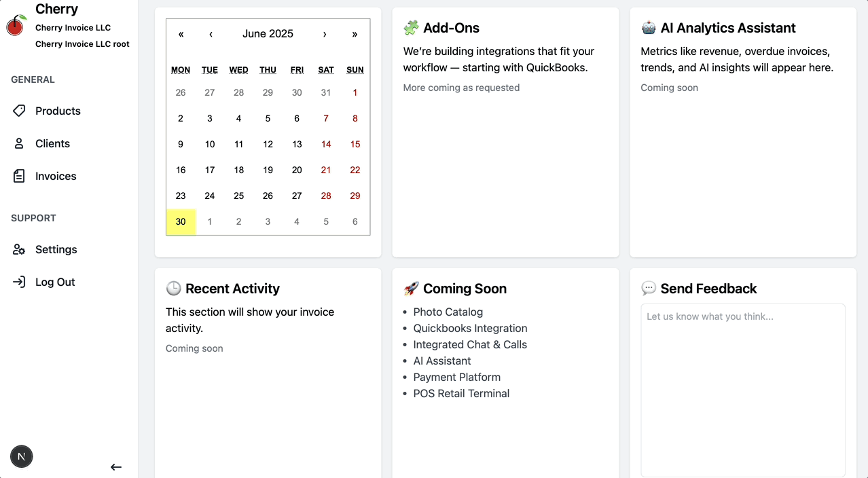Select June 29 in the calendar

coord(355,196)
